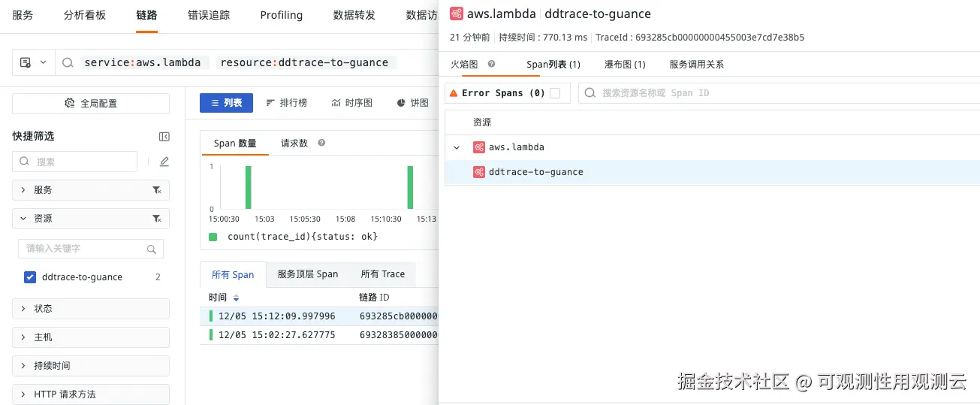Switch to 饼图 view
980x405 pixels.
(x=413, y=103)
